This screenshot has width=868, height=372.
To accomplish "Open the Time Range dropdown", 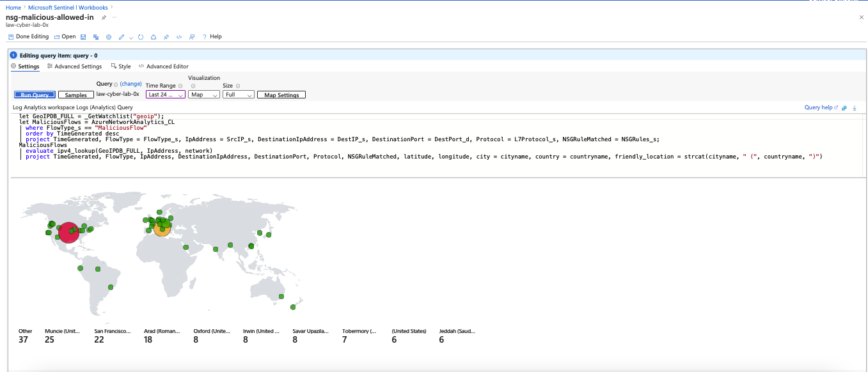I will point(165,95).
